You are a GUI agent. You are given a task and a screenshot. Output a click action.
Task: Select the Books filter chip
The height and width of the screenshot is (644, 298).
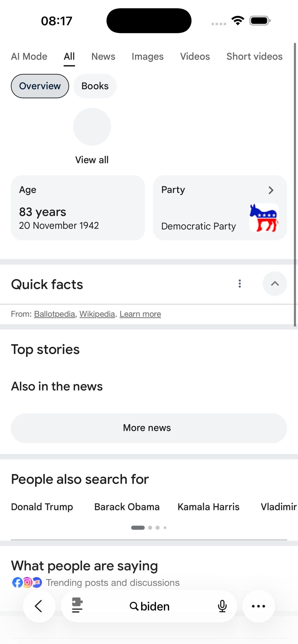pos(95,86)
